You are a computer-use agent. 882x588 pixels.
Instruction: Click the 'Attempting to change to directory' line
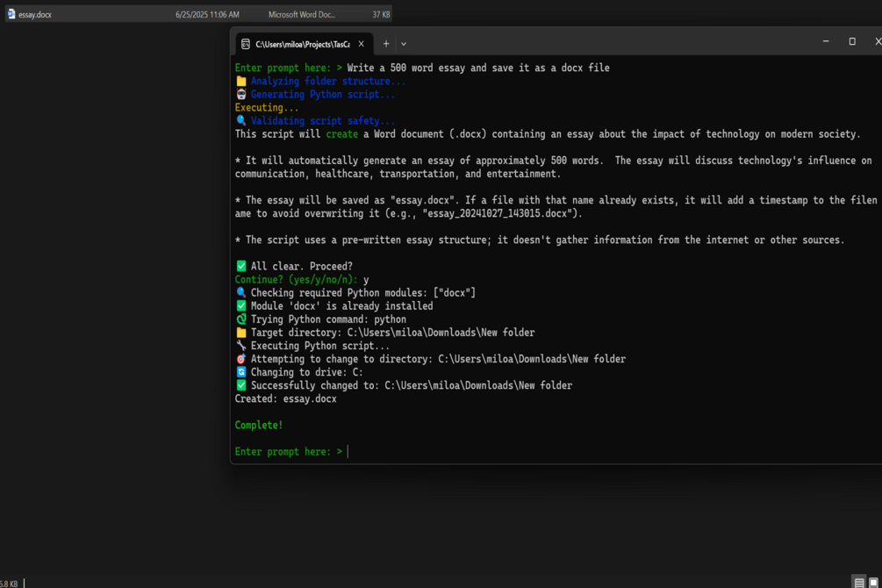point(430,359)
